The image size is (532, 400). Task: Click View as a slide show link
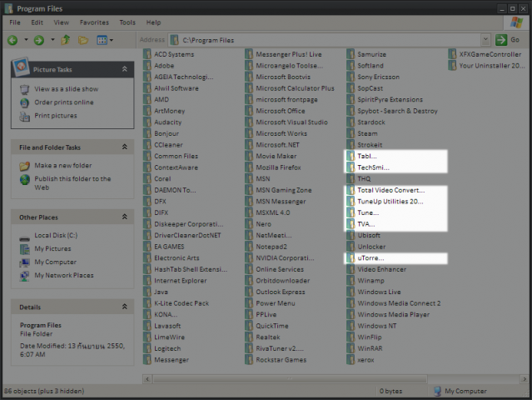click(x=66, y=89)
